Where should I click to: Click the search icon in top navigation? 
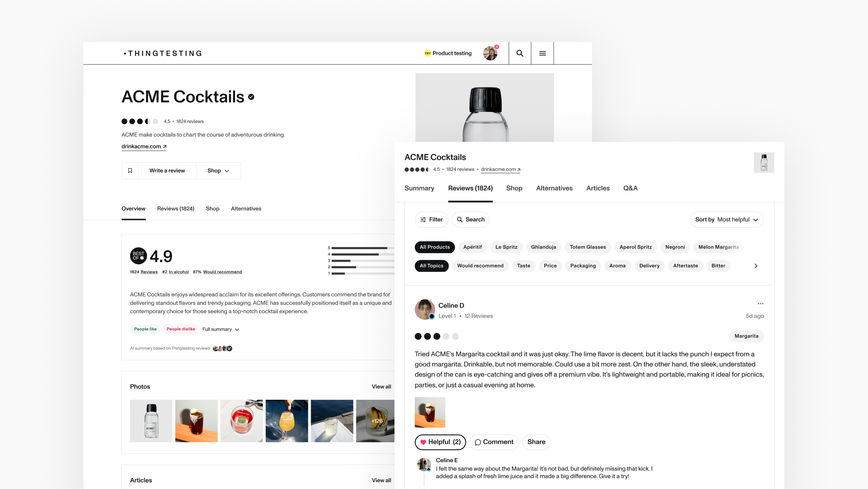click(x=519, y=53)
